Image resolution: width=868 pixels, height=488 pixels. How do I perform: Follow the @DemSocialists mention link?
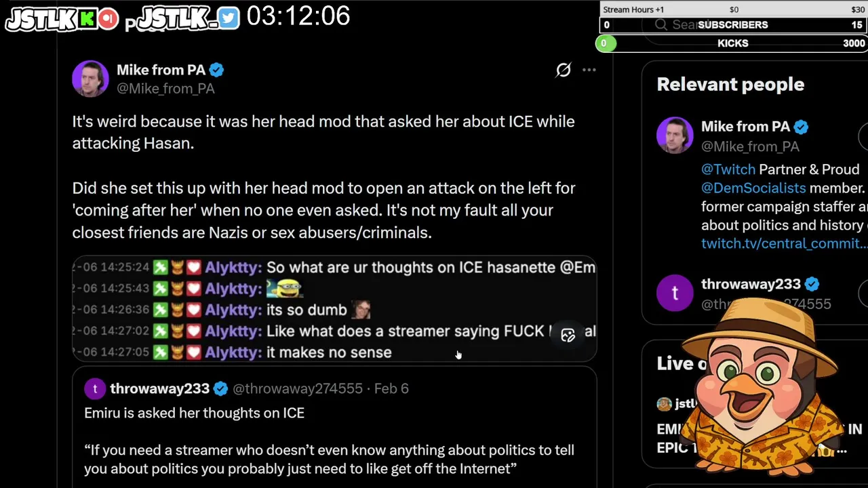[x=753, y=188]
